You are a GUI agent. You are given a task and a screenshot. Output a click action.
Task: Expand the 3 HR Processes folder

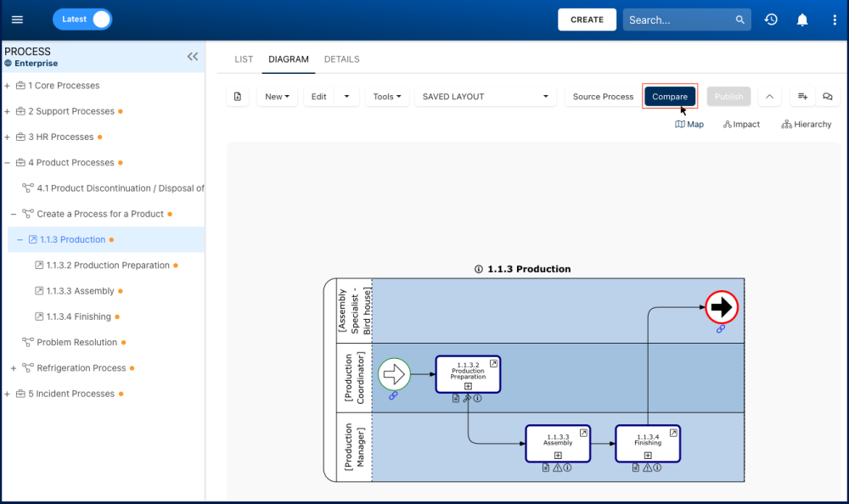pyautogui.click(x=7, y=137)
